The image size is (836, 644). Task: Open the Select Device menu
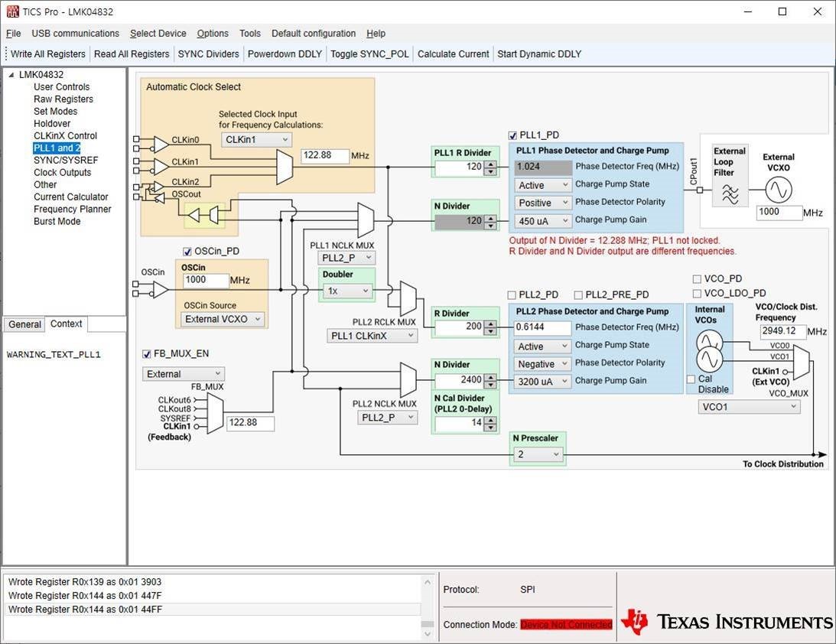point(158,34)
